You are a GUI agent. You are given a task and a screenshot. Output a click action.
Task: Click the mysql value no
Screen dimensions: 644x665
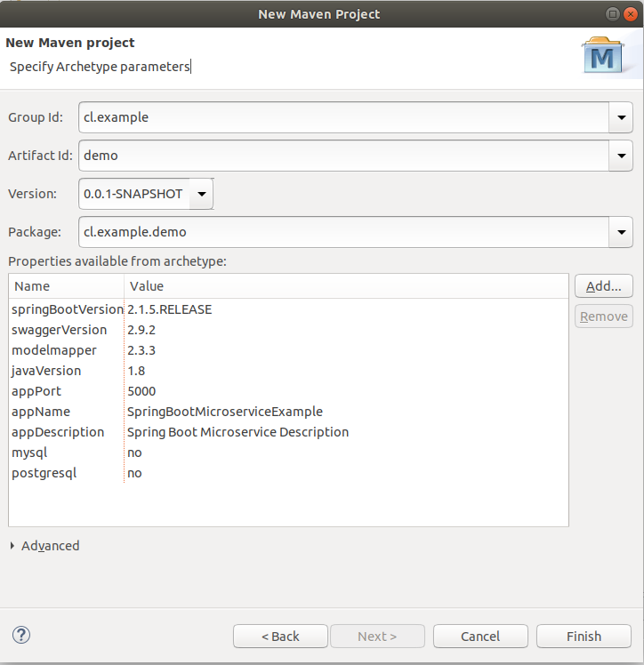coord(134,453)
